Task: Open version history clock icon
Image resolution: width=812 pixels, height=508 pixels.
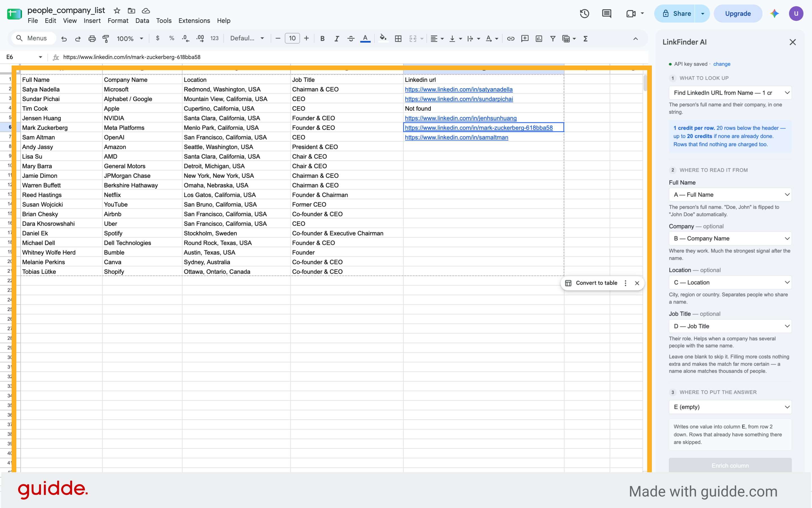Action: point(584,14)
